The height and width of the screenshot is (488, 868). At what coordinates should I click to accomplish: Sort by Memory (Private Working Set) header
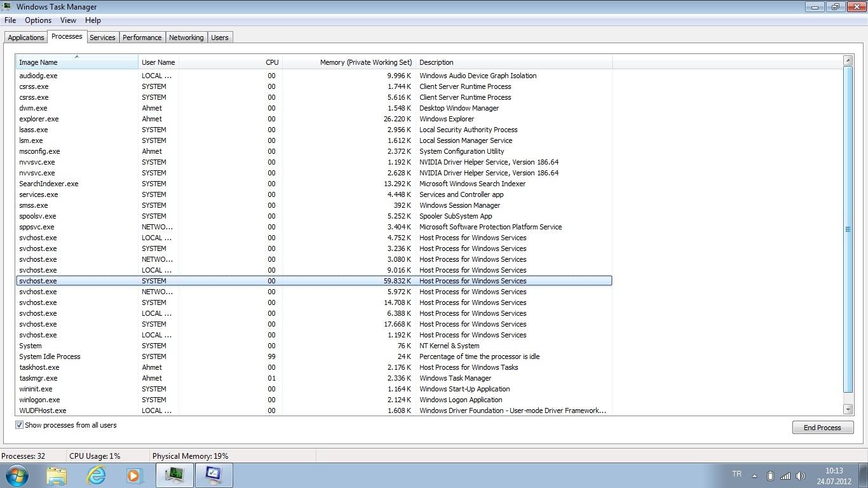[x=348, y=62]
